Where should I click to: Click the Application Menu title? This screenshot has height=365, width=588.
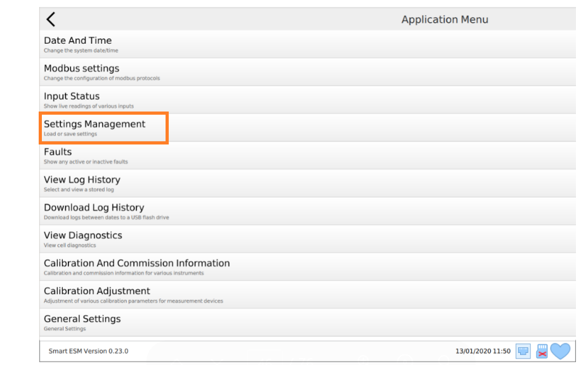445,19
